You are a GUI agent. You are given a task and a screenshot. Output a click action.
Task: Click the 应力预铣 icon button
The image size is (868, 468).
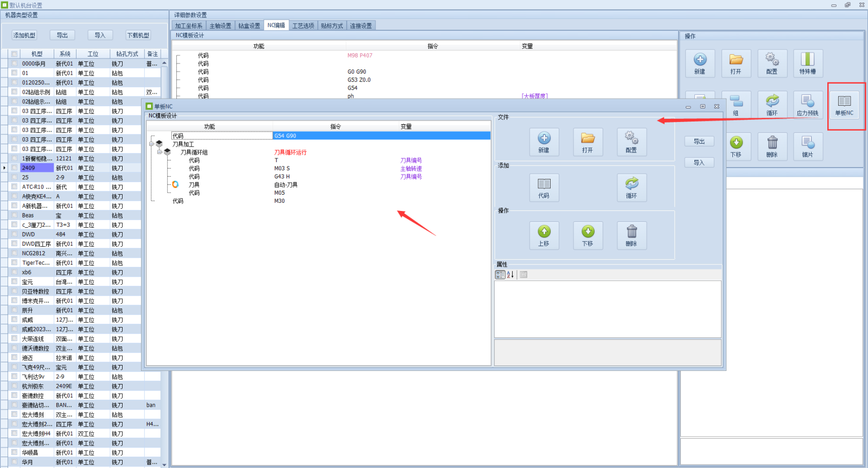[808, 105]
